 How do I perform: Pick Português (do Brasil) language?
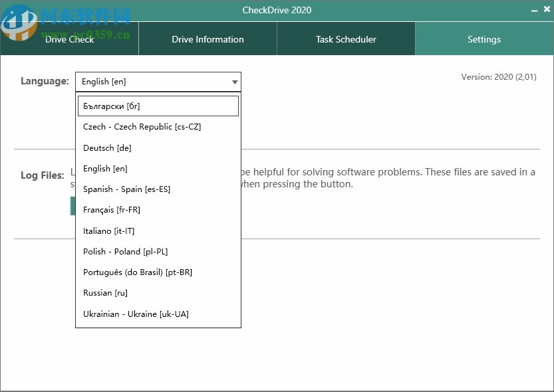[x=158, y=272]
